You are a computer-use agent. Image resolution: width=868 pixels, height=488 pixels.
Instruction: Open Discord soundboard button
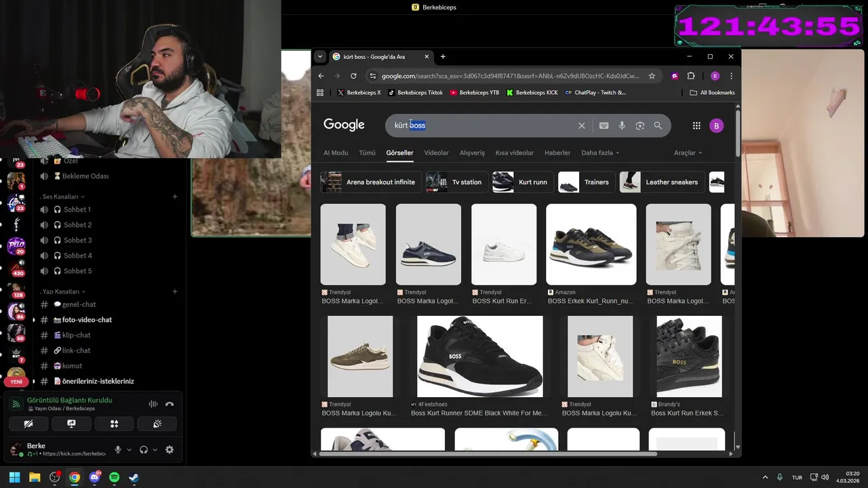pos(157,424)
